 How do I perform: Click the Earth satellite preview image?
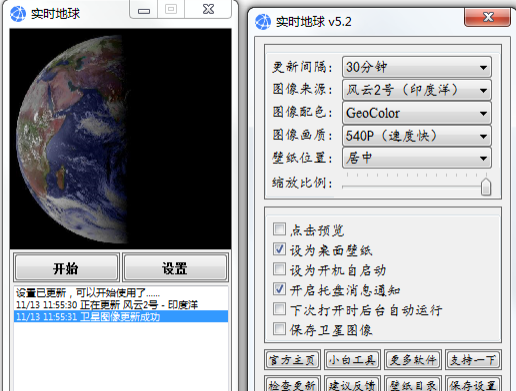pyautogui.click(x=120, y=139)
